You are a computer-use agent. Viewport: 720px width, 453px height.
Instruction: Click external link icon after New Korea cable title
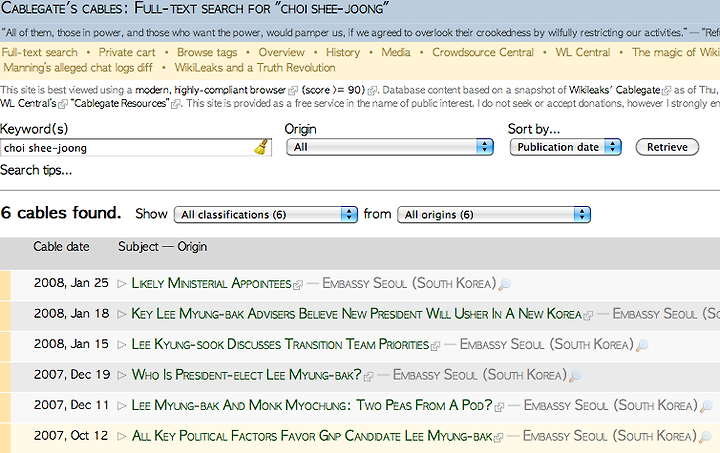588,315
